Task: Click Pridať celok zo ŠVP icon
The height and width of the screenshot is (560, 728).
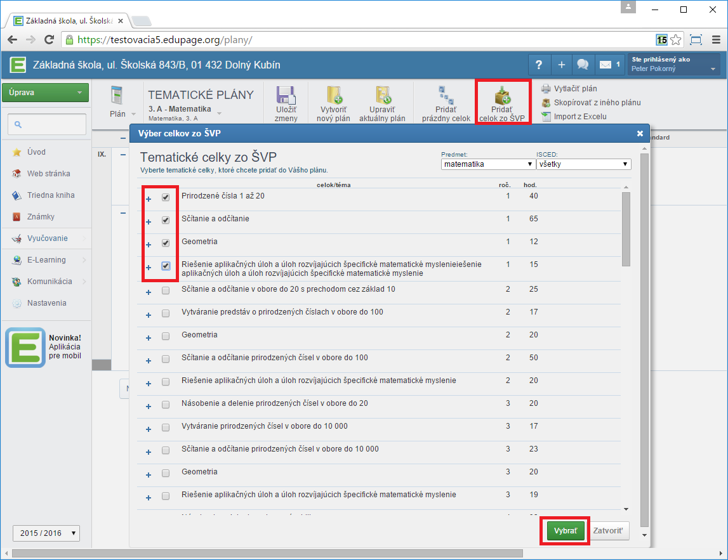Action: 502,96
